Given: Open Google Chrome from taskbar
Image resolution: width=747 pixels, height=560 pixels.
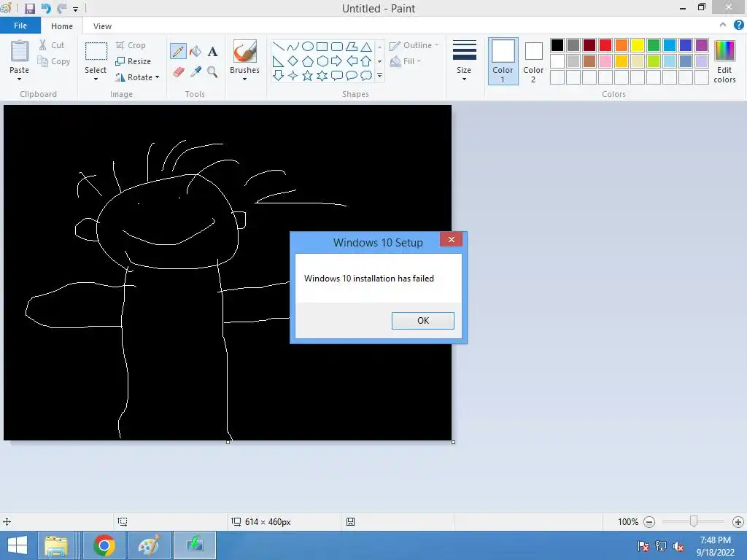Looking at the screenshot, I should (x=104, y=545).
